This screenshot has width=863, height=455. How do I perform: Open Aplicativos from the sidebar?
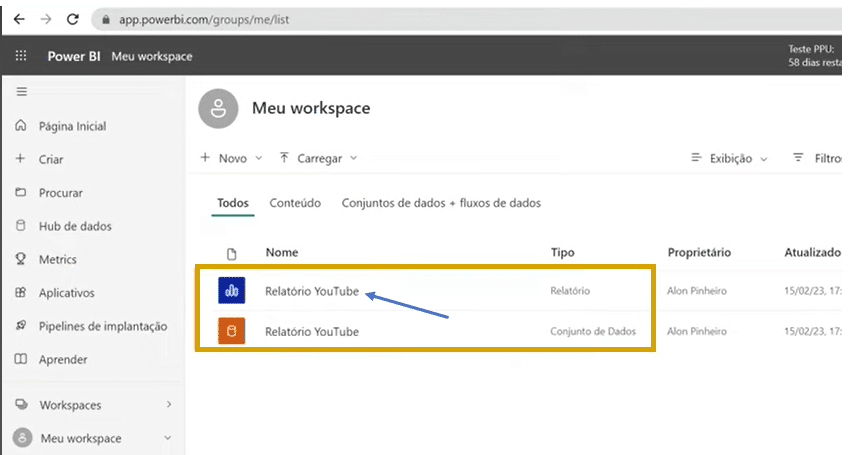coord(67,293)
